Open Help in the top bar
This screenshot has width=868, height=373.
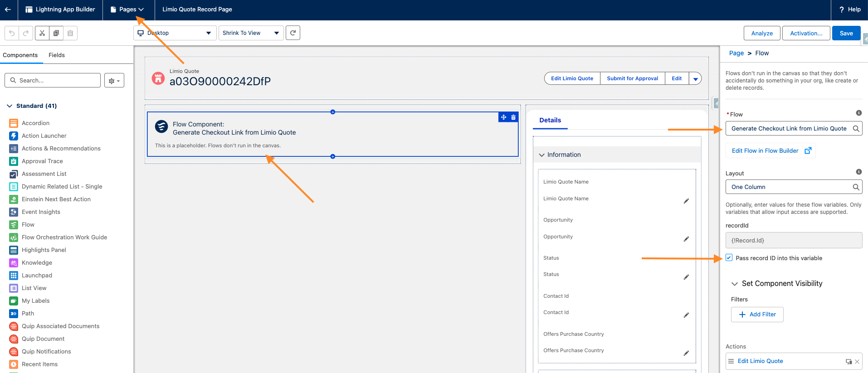[849, 10]
